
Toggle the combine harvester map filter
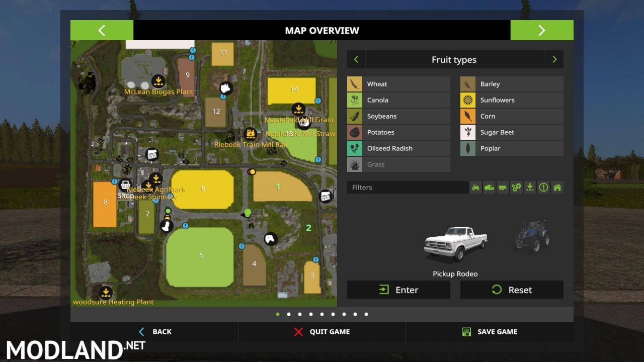click(489, 188)
